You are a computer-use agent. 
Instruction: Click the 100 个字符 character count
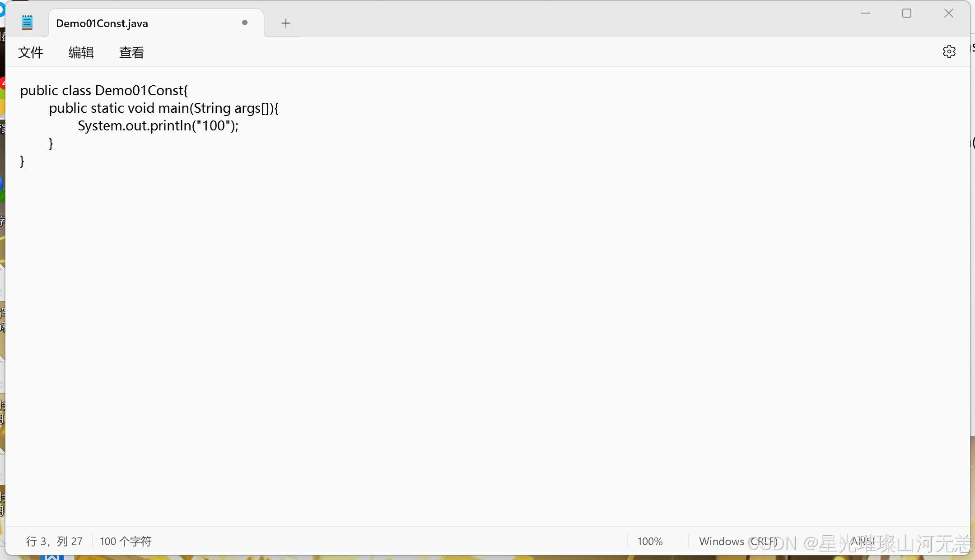pos(126,541)
